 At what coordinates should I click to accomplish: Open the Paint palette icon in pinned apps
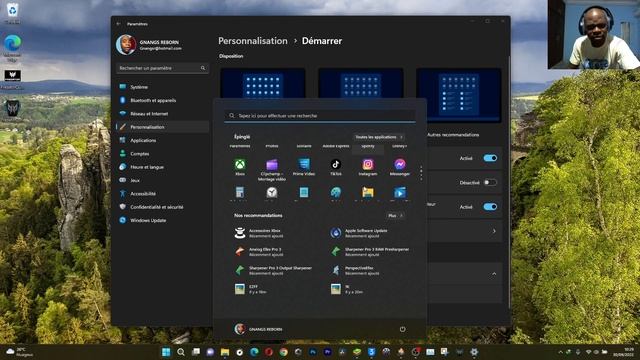pos(336,193)
